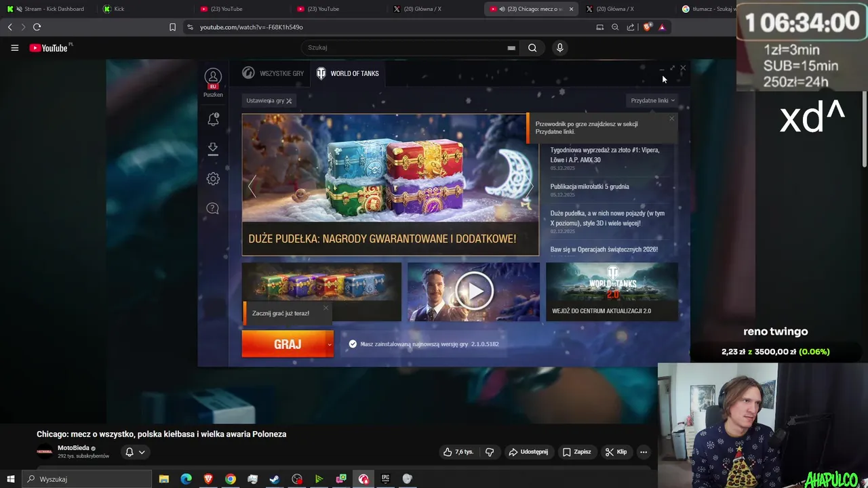868x488 pixels.
Task: Open the MotoBieda channel name
Action: coord(73,448)
